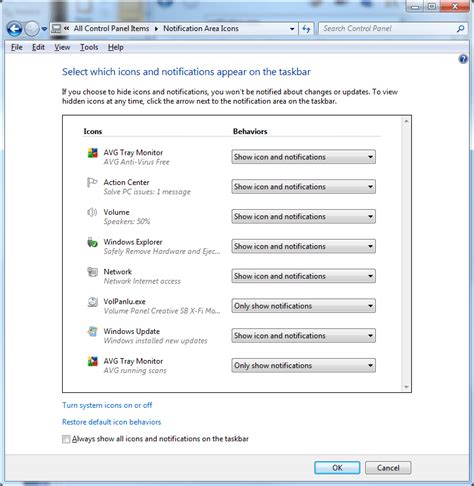Open AVG running scans behavior dropdown
Image resolution: width=474 pixels, height=486 pixels.
(x=303, y=366)
